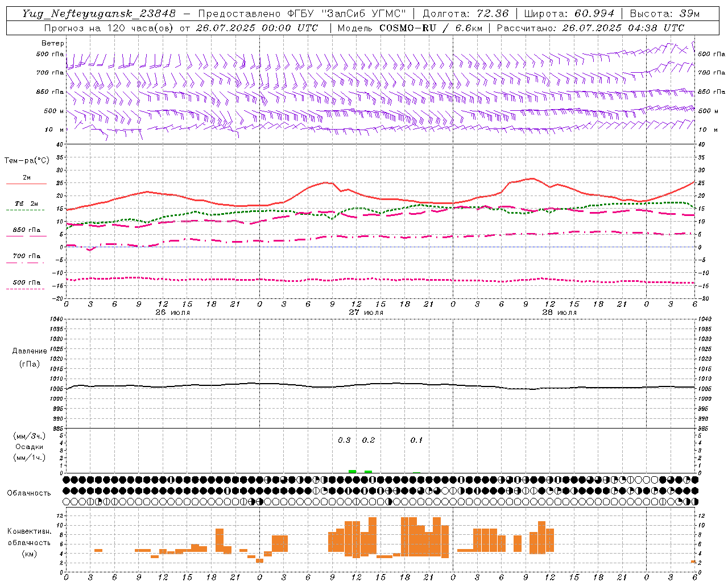Click the 0.1 precipitation value
Screen dimensions: 728x582
(416, 440)
